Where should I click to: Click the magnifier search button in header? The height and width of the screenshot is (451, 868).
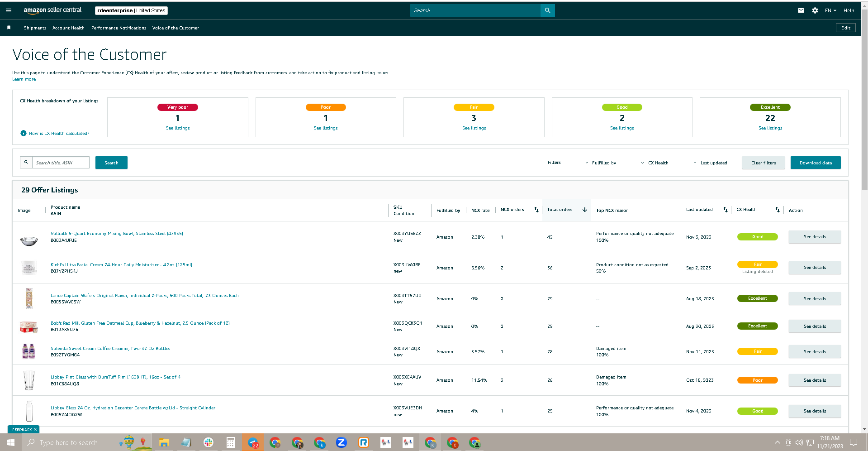click(547, 10)
